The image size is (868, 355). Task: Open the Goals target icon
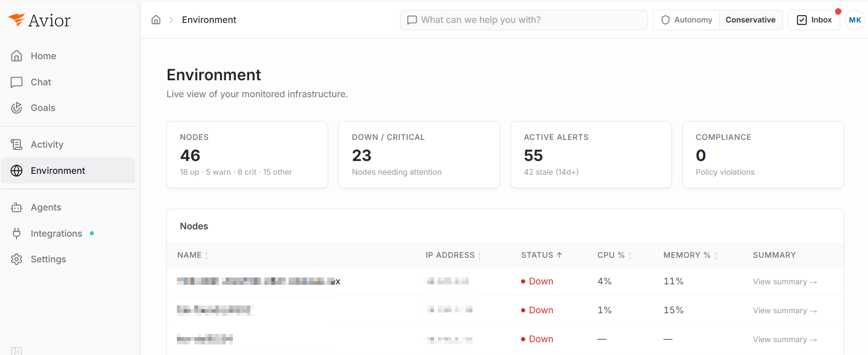pos(16,108)
